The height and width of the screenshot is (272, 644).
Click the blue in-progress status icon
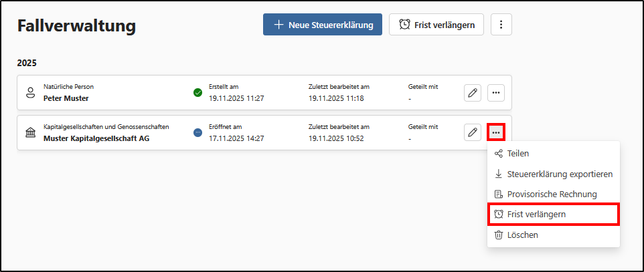click(x=197, y=132)
